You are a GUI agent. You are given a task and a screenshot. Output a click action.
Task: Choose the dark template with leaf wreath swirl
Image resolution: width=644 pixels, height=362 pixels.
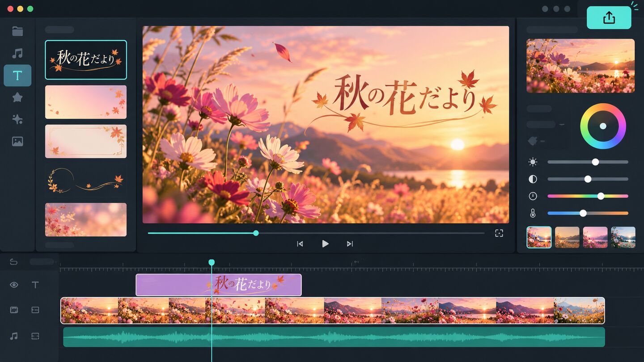tap(86, 181)
